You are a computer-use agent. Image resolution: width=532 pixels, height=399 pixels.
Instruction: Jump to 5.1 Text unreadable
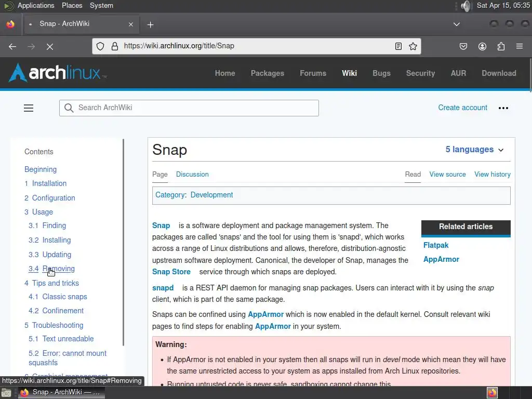click(x=61, y=339)
